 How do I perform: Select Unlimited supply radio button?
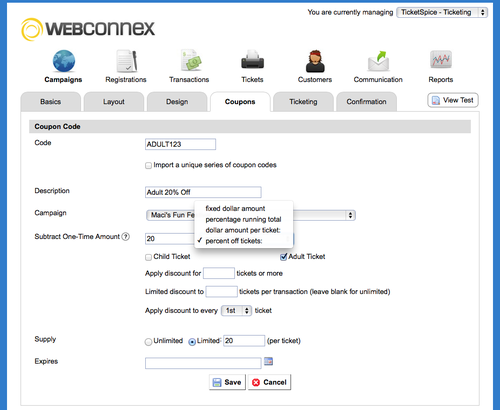(148, 342)
